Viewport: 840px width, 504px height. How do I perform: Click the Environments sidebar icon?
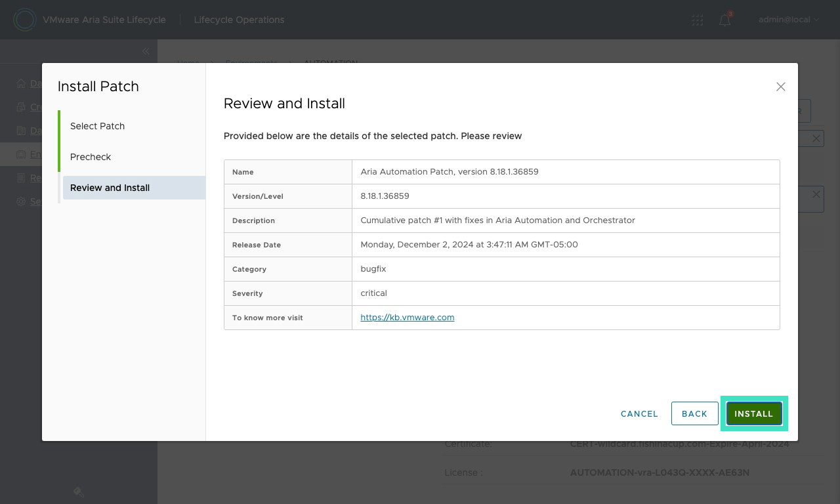pyautogui.click(x=22, y=154)
